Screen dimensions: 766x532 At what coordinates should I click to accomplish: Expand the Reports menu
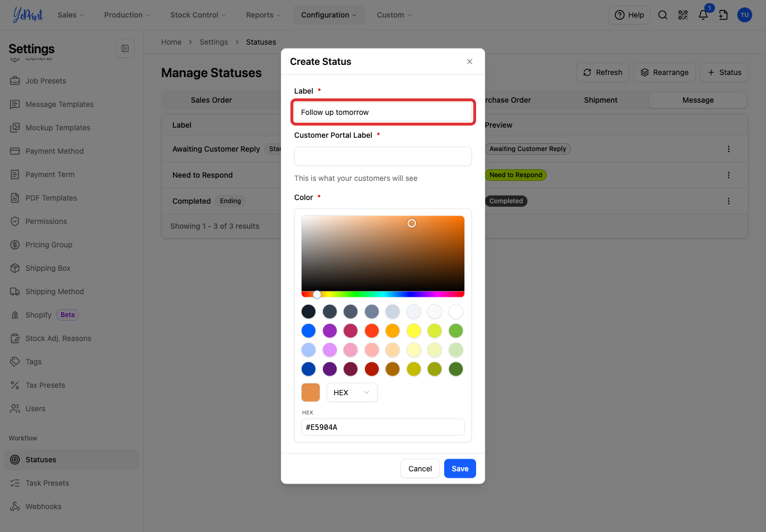(x=263, y=15)
